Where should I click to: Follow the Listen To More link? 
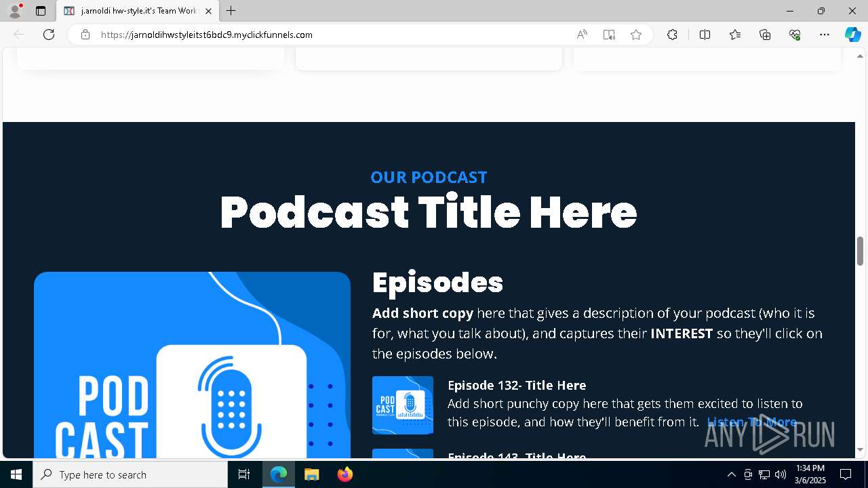(x=752, y=422)
